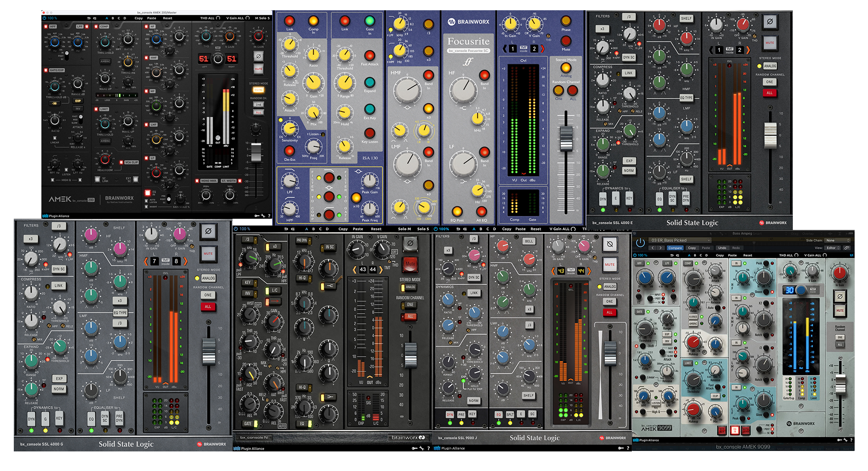Click the Logic power icon above AMEK 9099
This screenshot has height=471, width=868.
click(x=640, y=242)
